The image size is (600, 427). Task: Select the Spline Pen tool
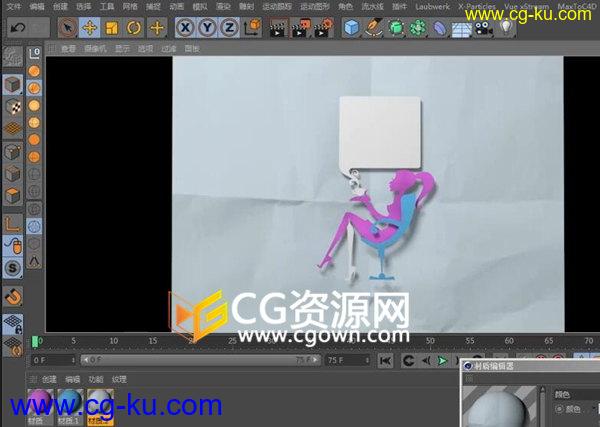(374, 28)
